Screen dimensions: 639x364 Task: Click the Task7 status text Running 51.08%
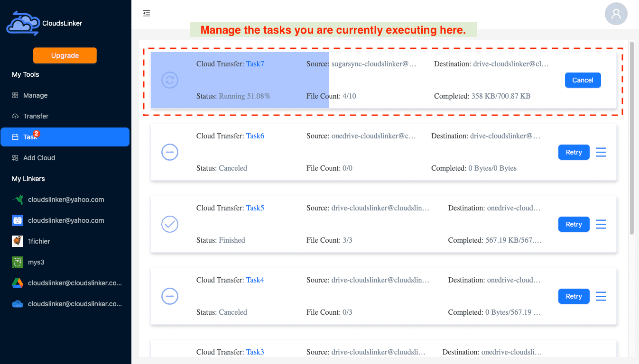click(x=244, y=96)
